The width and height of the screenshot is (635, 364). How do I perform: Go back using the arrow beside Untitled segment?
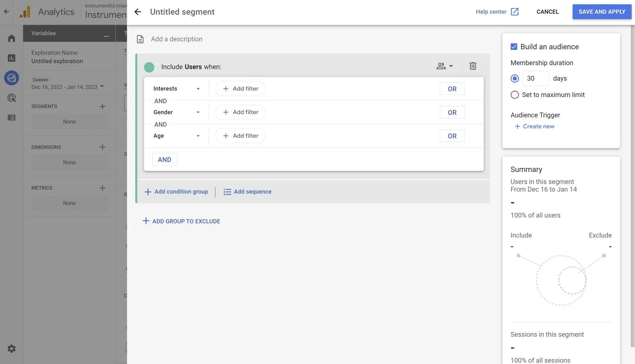click(x=137, y=12)
